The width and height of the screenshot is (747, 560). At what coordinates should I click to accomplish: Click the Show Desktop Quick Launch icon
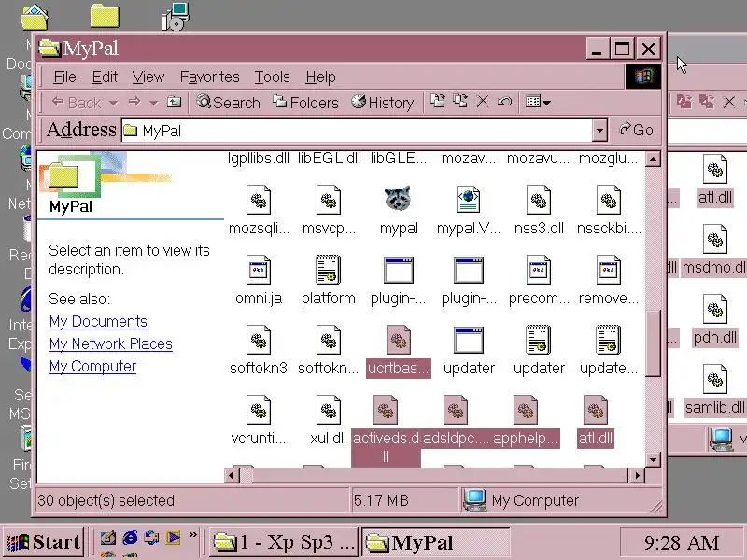[108, 539]
